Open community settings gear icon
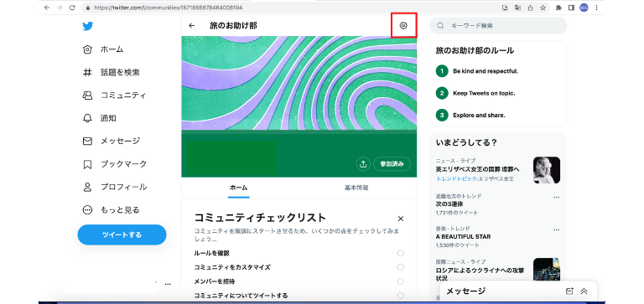The image size is (644, 304). (x=403, y=25)
